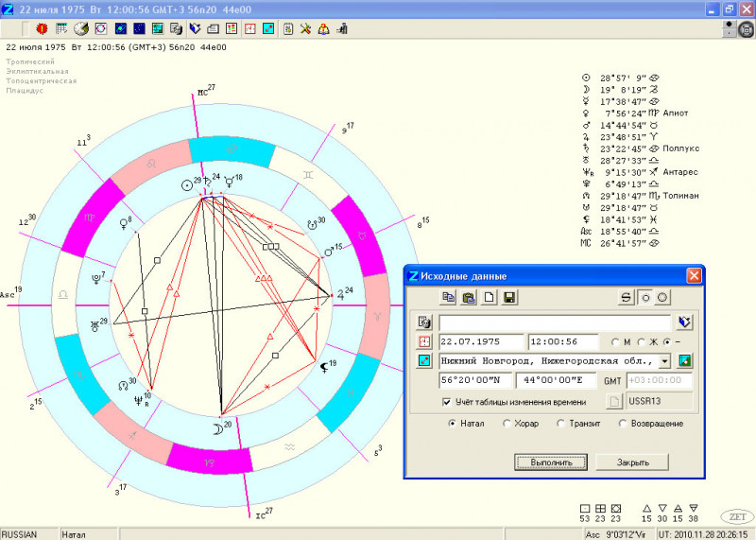
Task: Click the cyan arrow icon beside place field
Action: [424, 360]
